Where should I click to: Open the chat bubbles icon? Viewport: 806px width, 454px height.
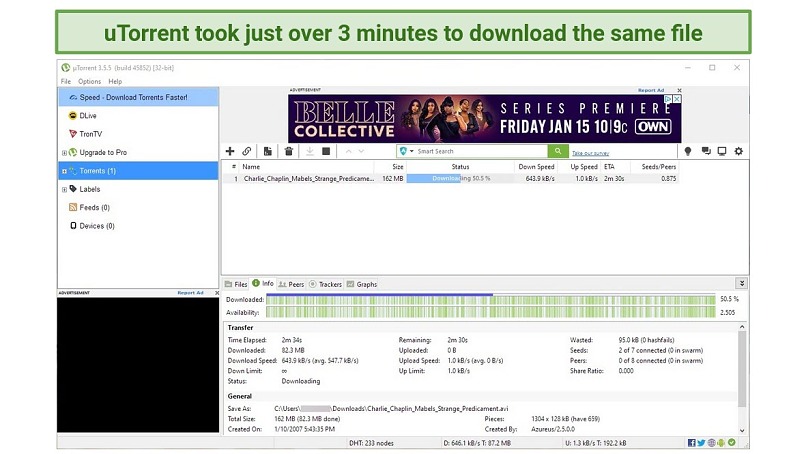(x=706, y=151)
